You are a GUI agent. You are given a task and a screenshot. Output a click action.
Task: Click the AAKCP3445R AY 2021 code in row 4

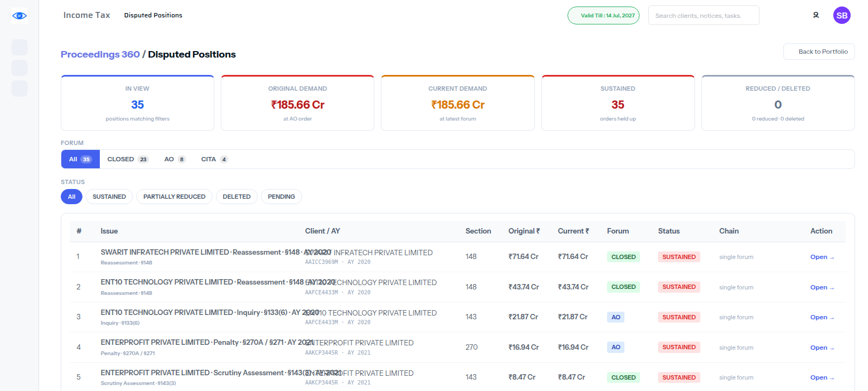click(x=337, y=352)
